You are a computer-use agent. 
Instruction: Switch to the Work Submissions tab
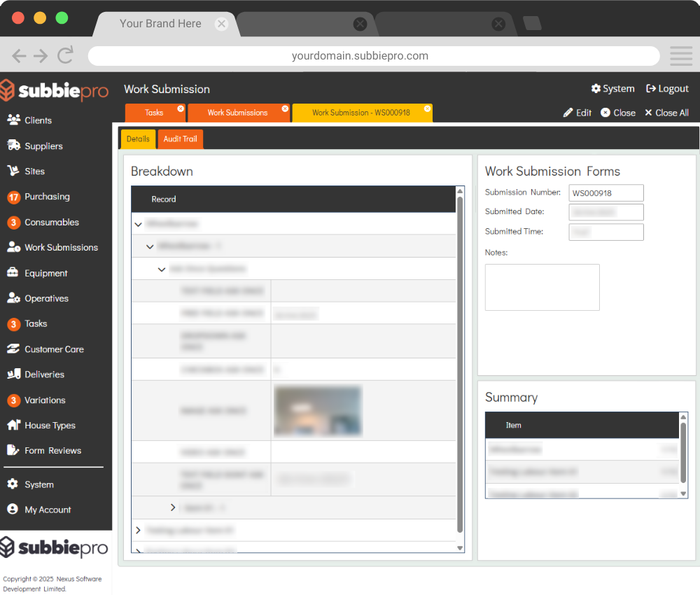point(237,113)
